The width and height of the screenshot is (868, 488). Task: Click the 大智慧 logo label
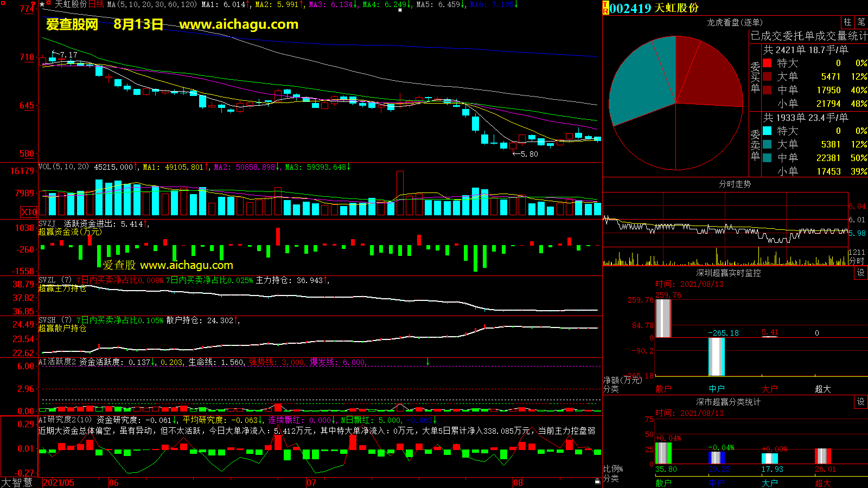click(17, 483)
